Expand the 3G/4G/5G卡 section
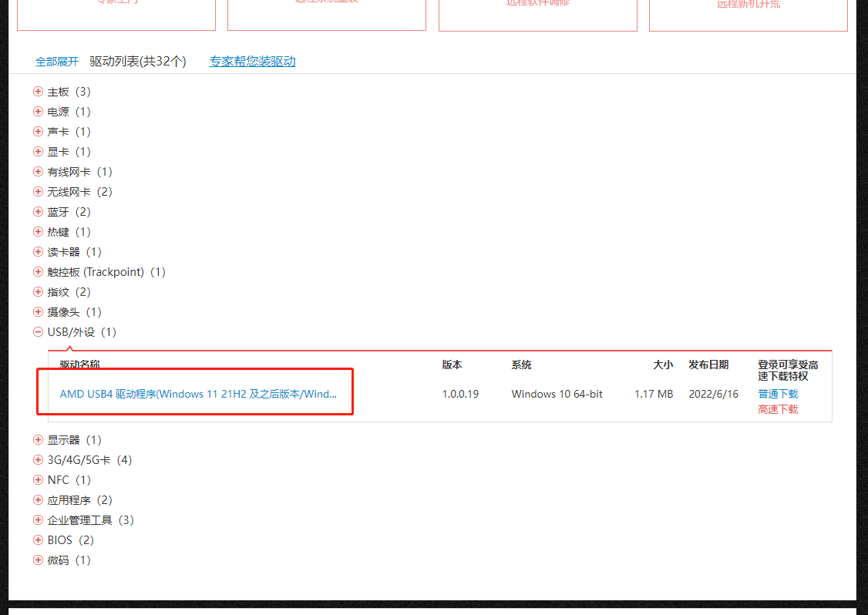 point(38,459)
